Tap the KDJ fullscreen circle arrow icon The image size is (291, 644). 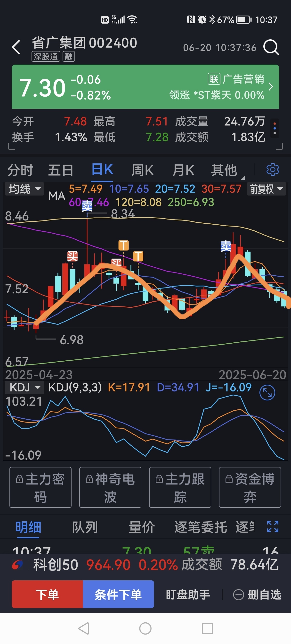click(267, 393)
